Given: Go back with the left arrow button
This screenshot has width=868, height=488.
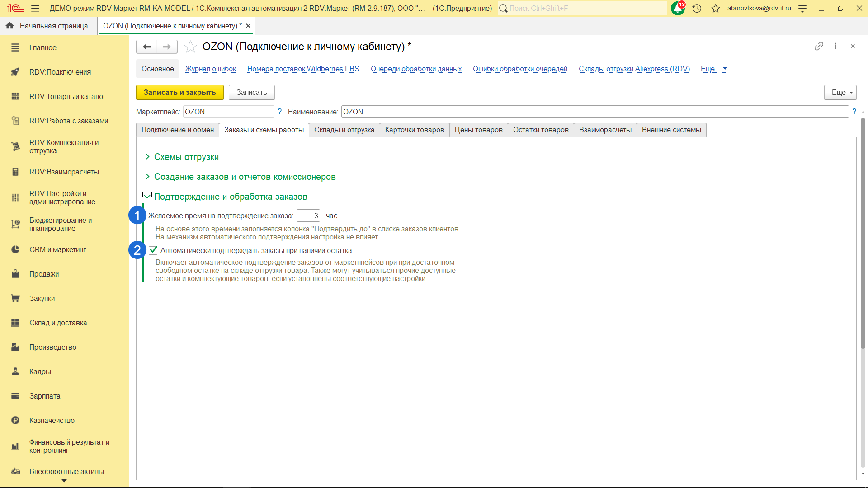Looking at the screenshot, I should click(146, 47).
